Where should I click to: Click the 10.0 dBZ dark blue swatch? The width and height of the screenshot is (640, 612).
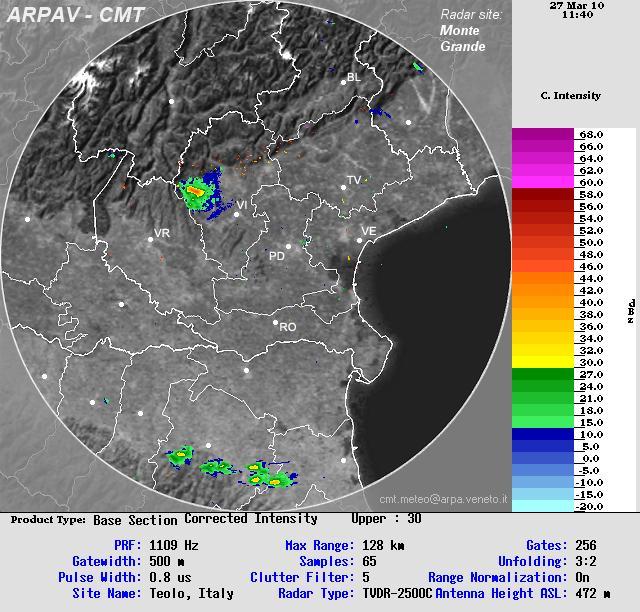point(543,434)
